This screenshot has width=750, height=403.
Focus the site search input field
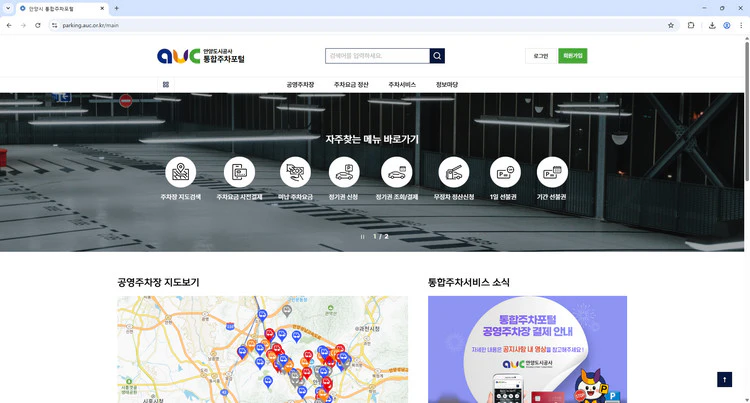[377, 56]
